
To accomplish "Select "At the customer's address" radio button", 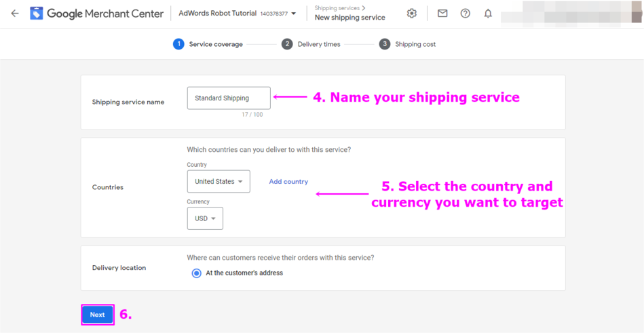I will (197, 273).
